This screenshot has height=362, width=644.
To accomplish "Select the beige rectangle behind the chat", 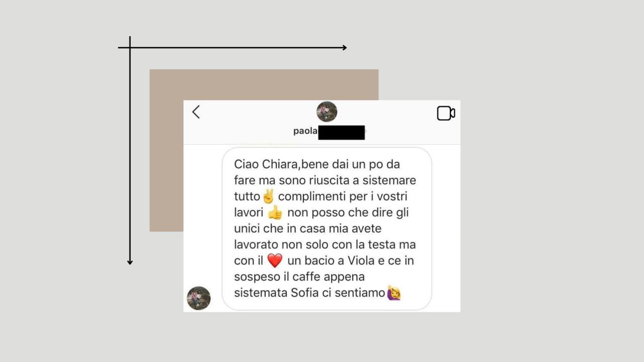I will click(x=264, y=150).
